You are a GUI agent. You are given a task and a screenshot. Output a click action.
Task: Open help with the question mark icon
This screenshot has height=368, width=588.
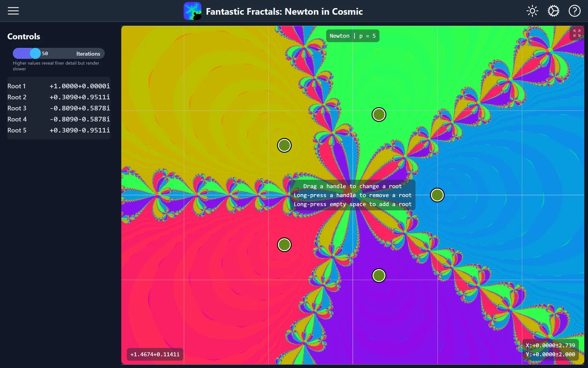[x=575, y=11]
